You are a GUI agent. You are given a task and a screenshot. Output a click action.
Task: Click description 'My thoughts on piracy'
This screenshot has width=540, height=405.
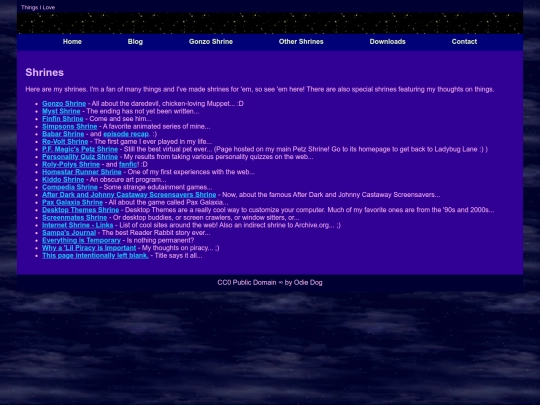[180, 248]
